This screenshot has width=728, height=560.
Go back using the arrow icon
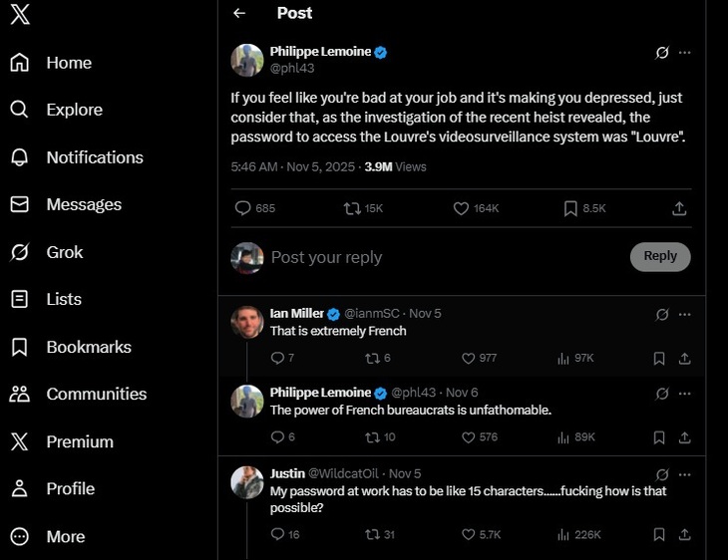tap(238, 13)
